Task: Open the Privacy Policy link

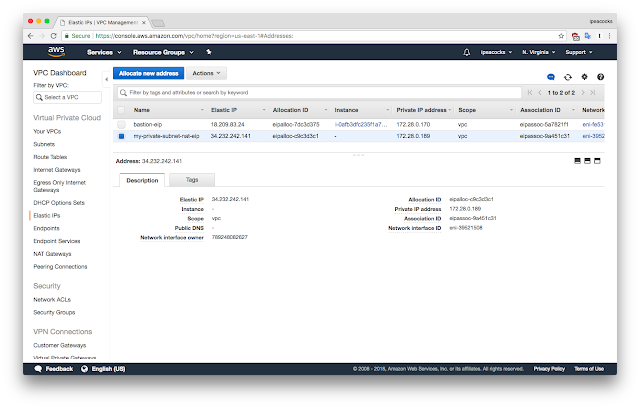Action: 549,369
